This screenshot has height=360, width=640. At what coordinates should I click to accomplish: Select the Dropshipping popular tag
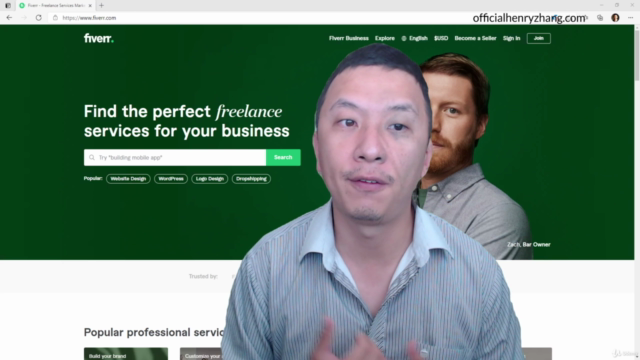pos(251,179)
